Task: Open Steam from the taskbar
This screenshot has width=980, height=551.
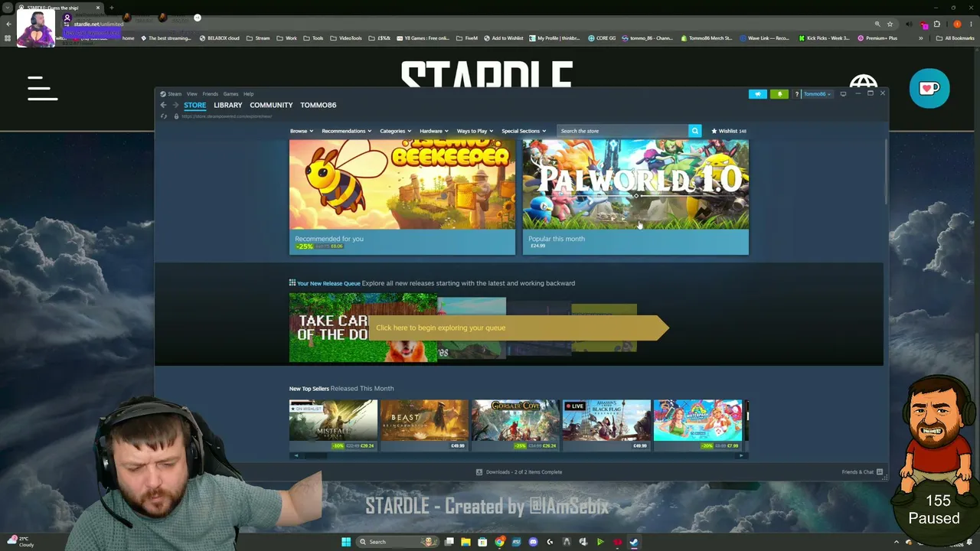Action: click(634, 542)
